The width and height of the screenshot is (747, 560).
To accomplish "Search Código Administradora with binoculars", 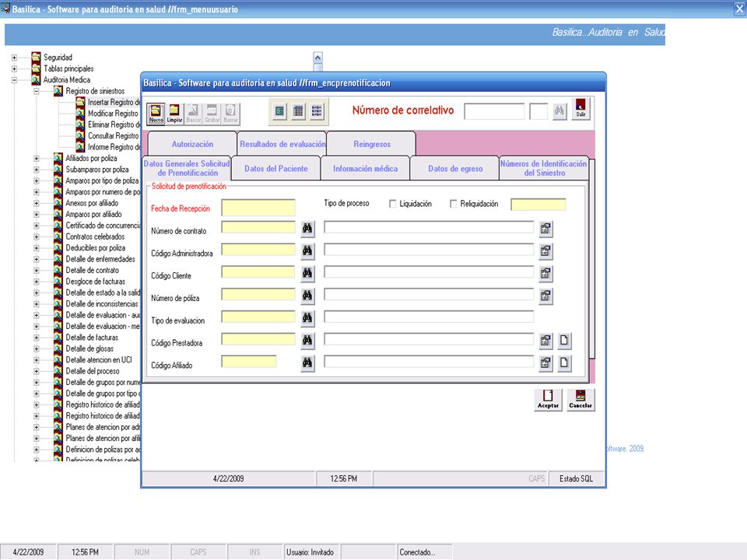I will tap(308, 251).
